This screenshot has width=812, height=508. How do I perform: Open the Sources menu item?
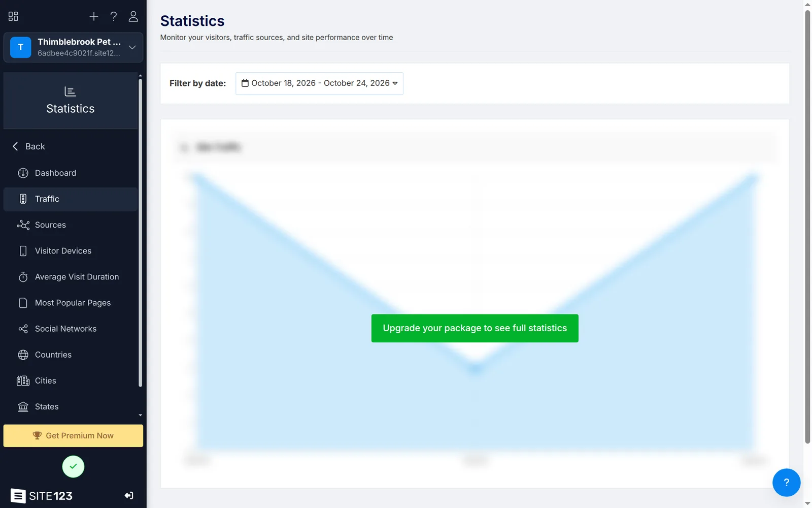[x=71, y=225]
